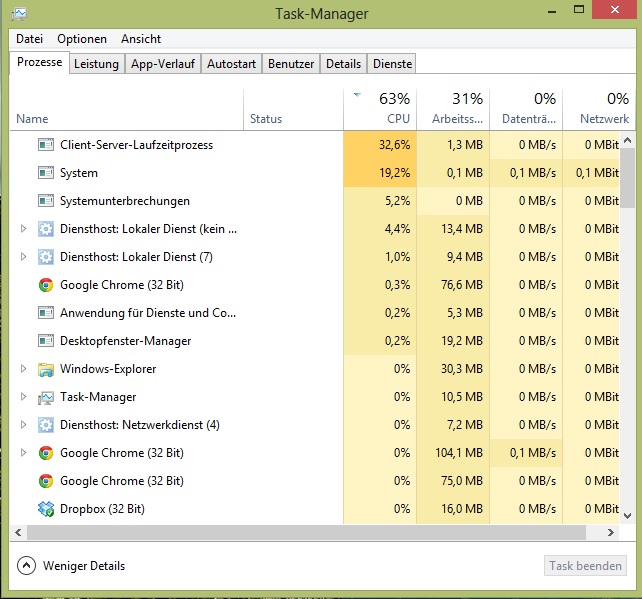Screen dimensions: 642x599
Task: Click the horizontal scrollbar left arrow
Action: [x=18, y=532]
